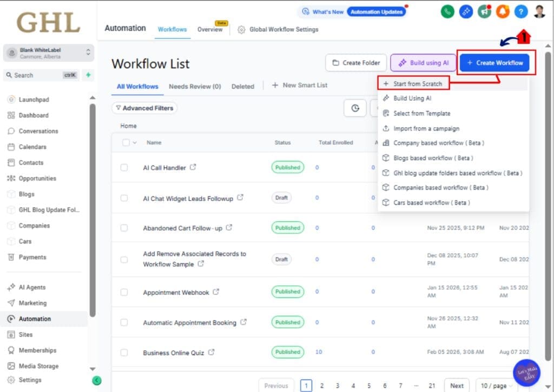Image resolution: width=554 pixels, height=392 pixels.
Task: Open external link icon beside Abandoned Cart Follow-up
Action: 229,228
